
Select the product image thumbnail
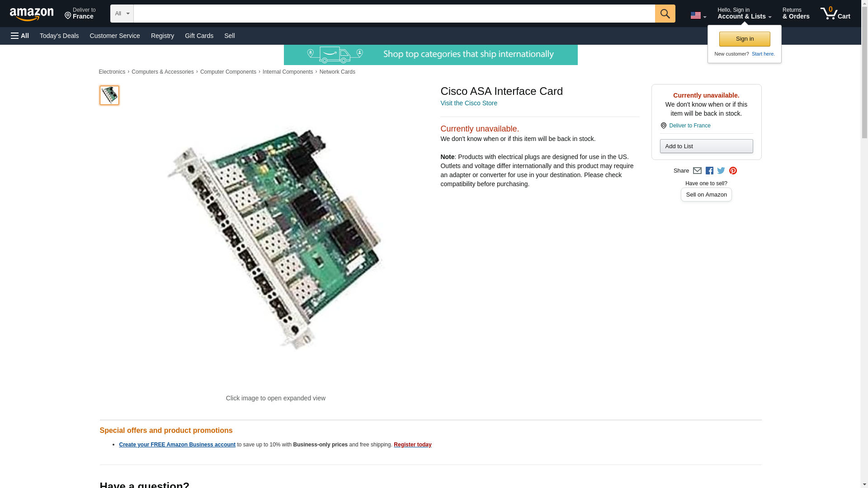click(109, 95)
